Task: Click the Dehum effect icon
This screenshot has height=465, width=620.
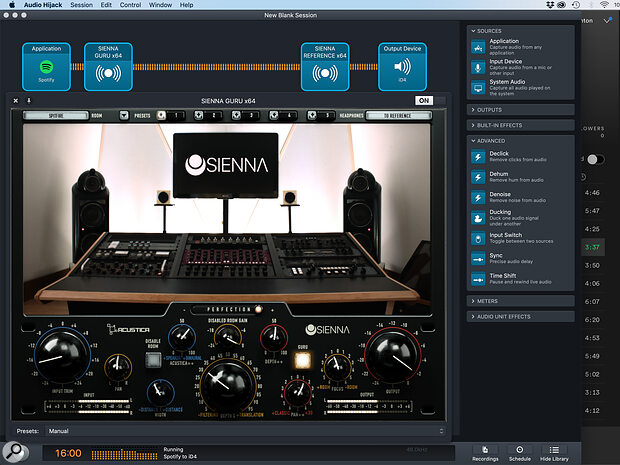Action: (x=478, y=177)
